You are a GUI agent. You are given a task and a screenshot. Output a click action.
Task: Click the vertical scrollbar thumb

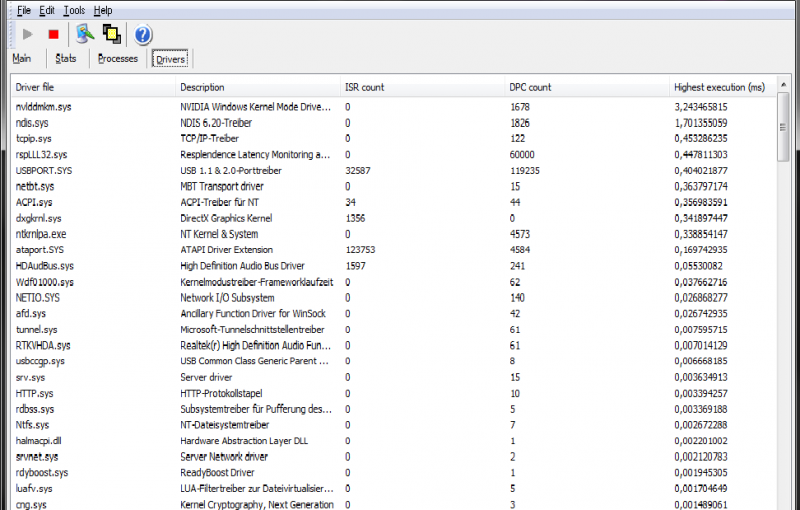[x=783, y=128]
